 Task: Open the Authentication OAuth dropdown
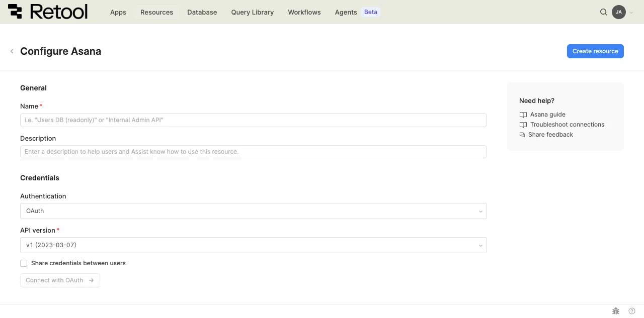click(x=254, y=211)
